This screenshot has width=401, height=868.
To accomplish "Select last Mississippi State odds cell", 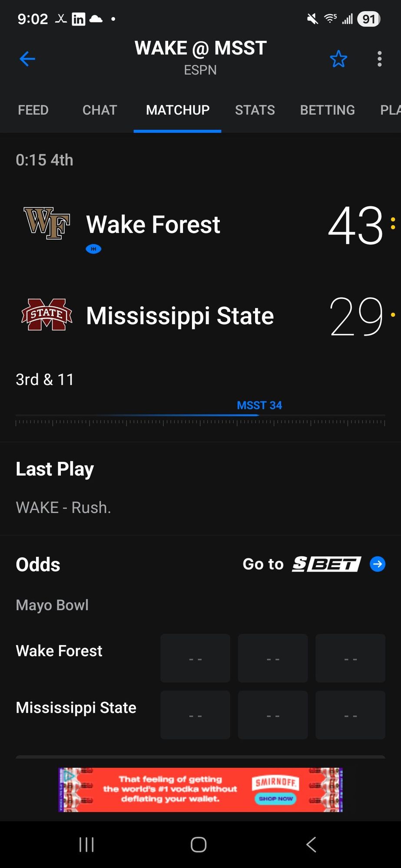I will 350,715.
